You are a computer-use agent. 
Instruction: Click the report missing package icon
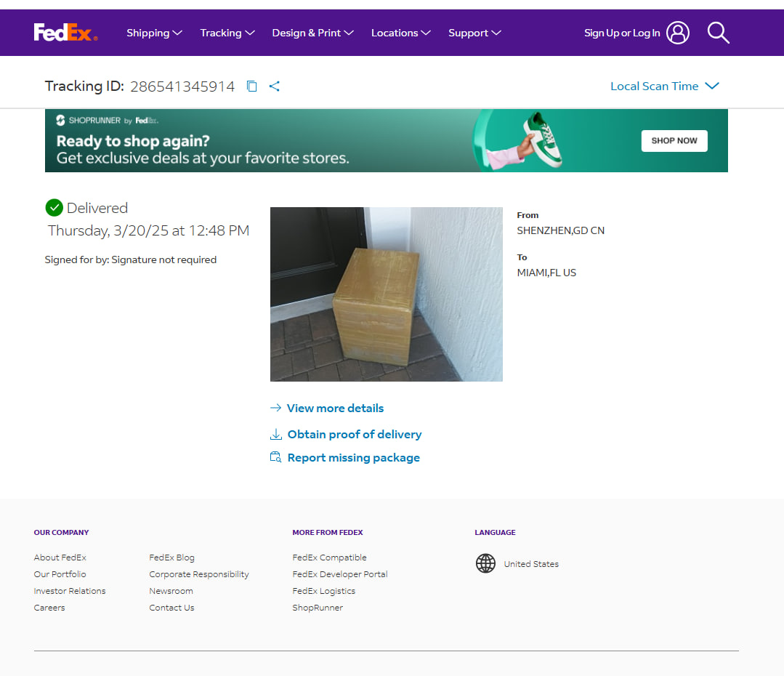click(276, 457)
